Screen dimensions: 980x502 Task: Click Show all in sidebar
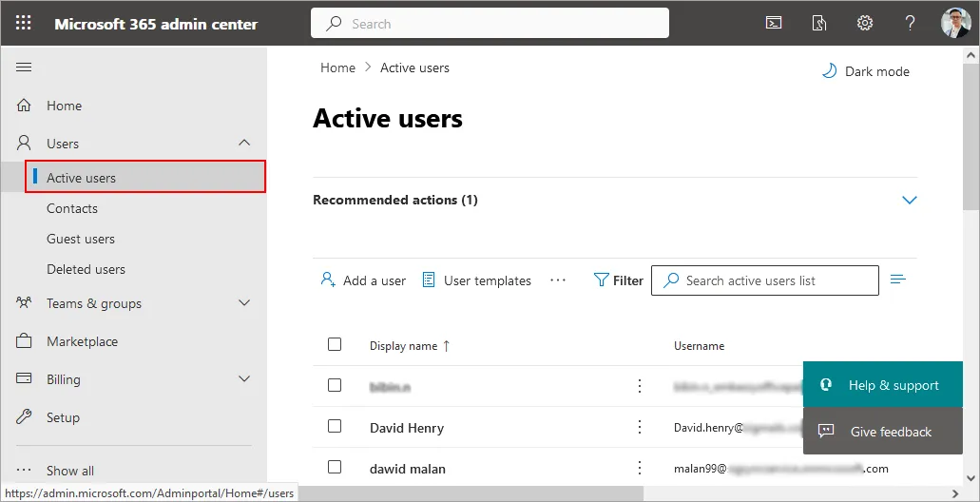[x=70, y=471]
